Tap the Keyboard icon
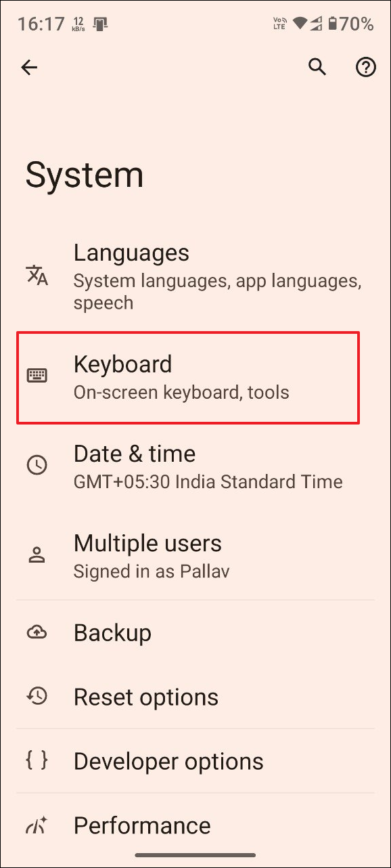The height and width of the screenshot is (868, 391). point(37,374)
